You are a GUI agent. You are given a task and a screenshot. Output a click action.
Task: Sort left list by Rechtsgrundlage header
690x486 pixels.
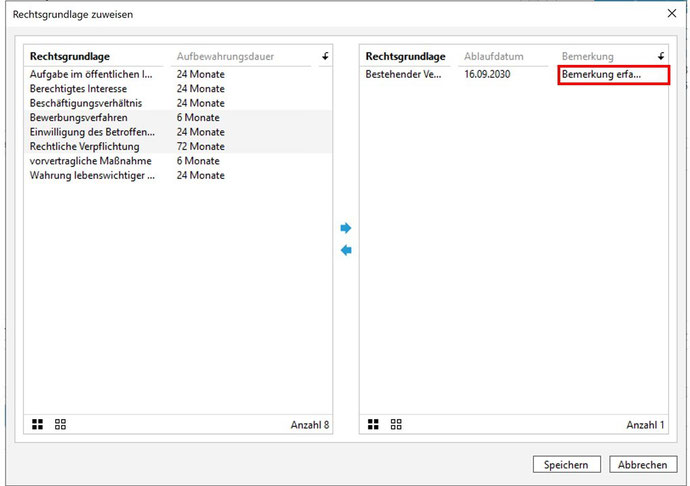(70, 56)
